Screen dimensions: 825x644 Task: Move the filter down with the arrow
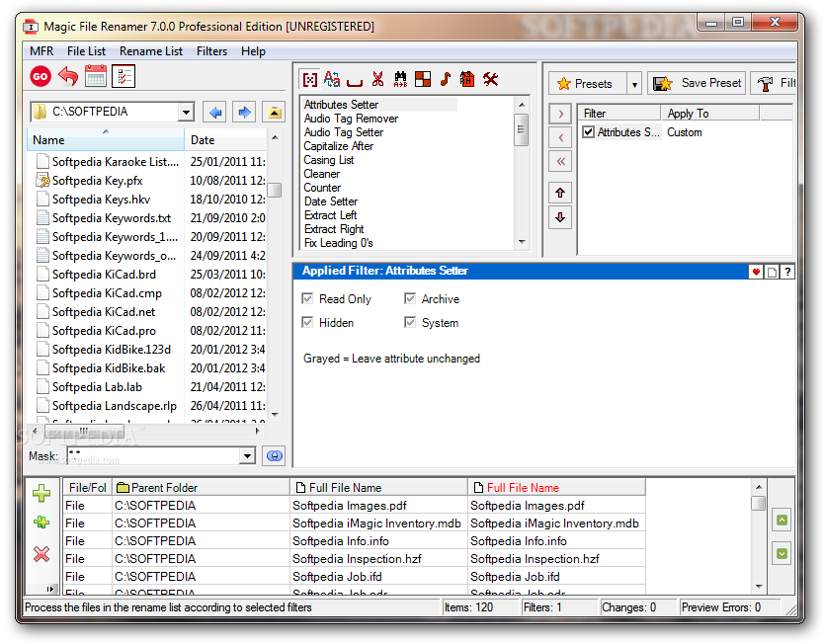[x=560, y=217]
